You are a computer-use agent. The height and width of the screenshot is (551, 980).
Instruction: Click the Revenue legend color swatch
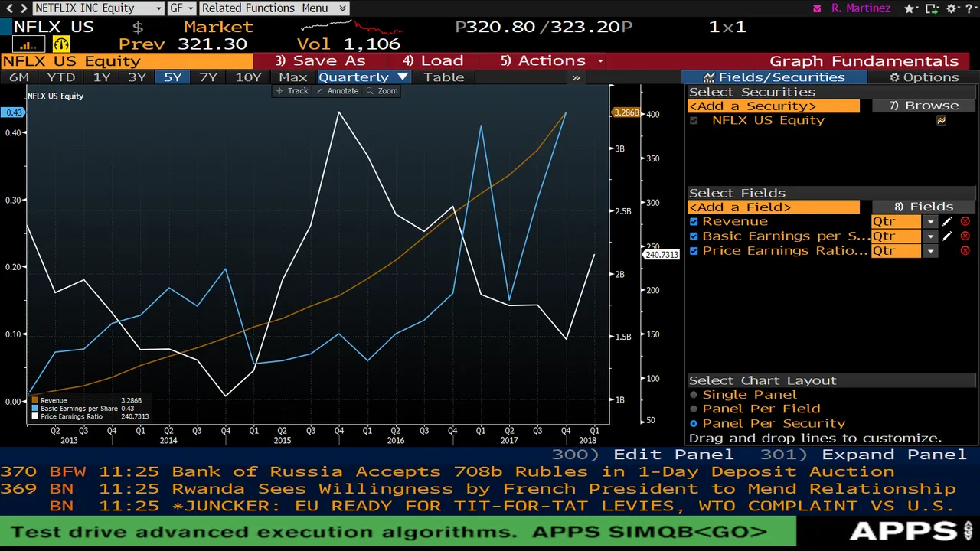click(x=35, y=400)
